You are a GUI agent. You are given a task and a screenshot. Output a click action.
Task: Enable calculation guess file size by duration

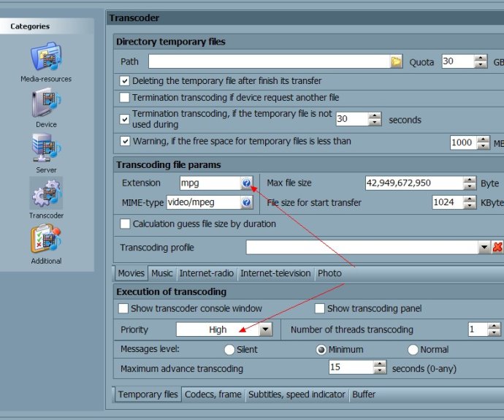point(125,224)
